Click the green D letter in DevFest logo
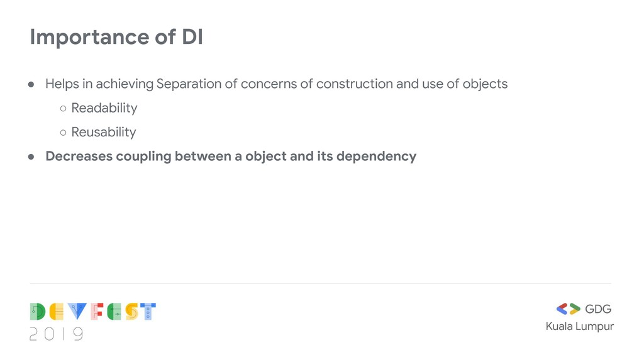Screen dimensions: 644x362 38,312
